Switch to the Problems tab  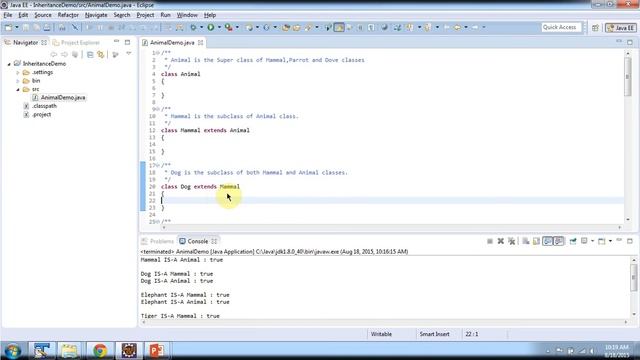point(158,241)
